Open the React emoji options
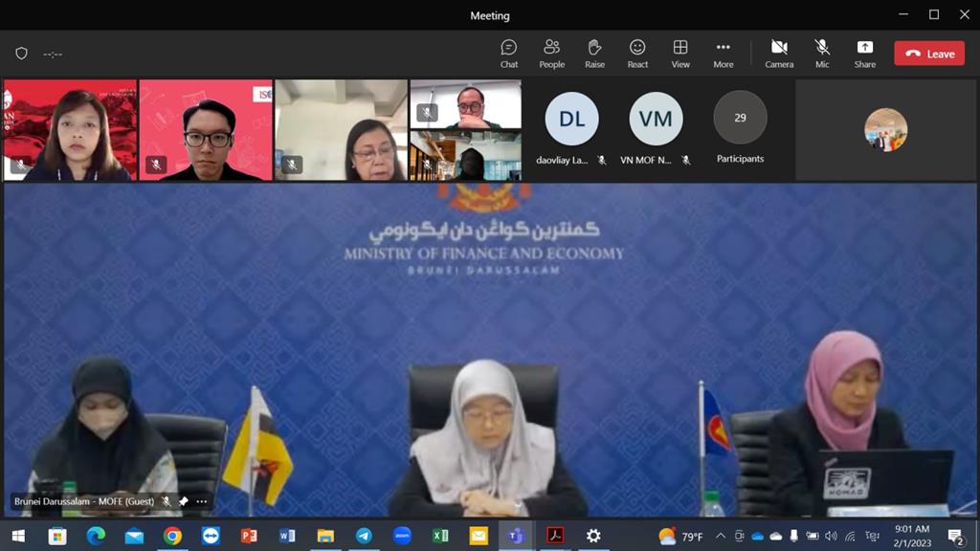This screenshot has width=980, height=551. click(637, 54)
